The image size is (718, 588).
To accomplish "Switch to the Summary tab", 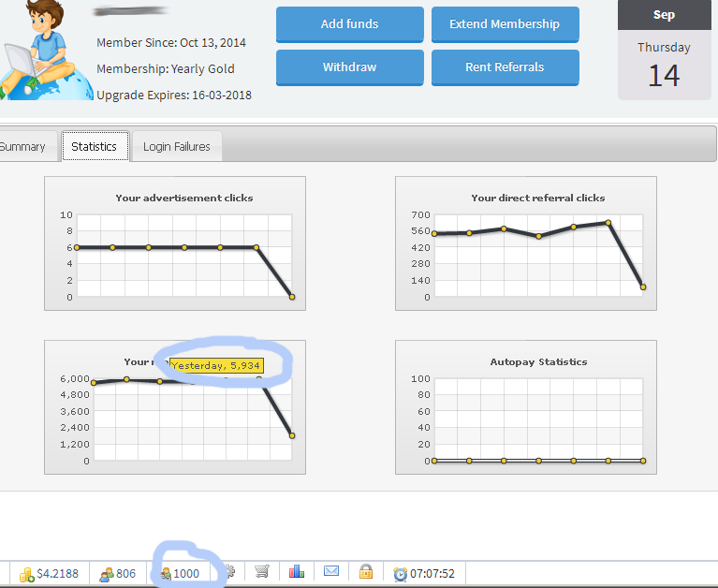I will [x=23, y=147].
